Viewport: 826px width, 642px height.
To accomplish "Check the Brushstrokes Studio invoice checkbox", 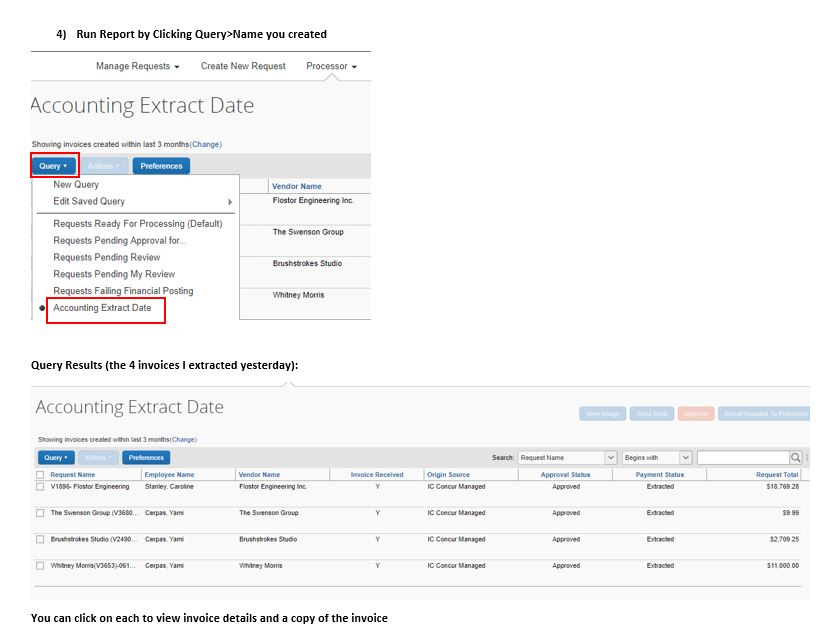I will (x=40, y=539).
